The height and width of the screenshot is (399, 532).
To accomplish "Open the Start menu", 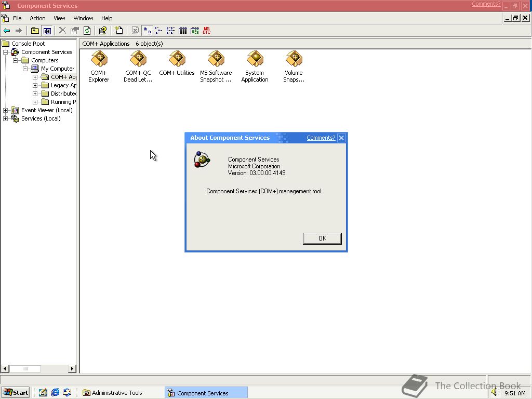I will [16, 393].
